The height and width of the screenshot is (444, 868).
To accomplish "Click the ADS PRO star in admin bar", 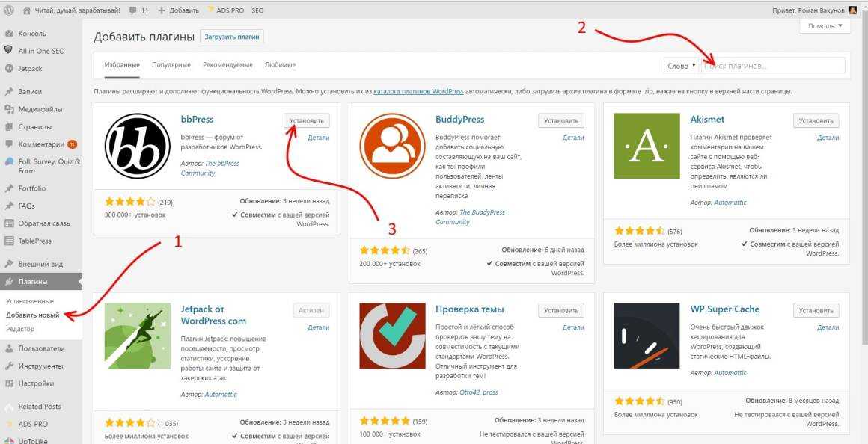I will [x=211, y=10].
